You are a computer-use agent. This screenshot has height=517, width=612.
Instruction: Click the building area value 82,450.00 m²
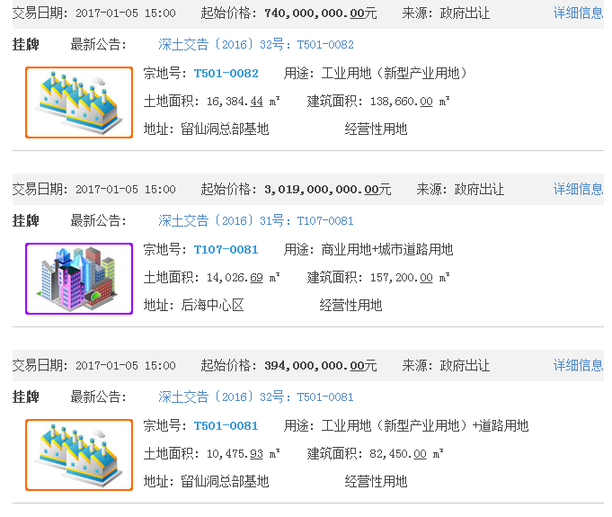tap(403, 454)
